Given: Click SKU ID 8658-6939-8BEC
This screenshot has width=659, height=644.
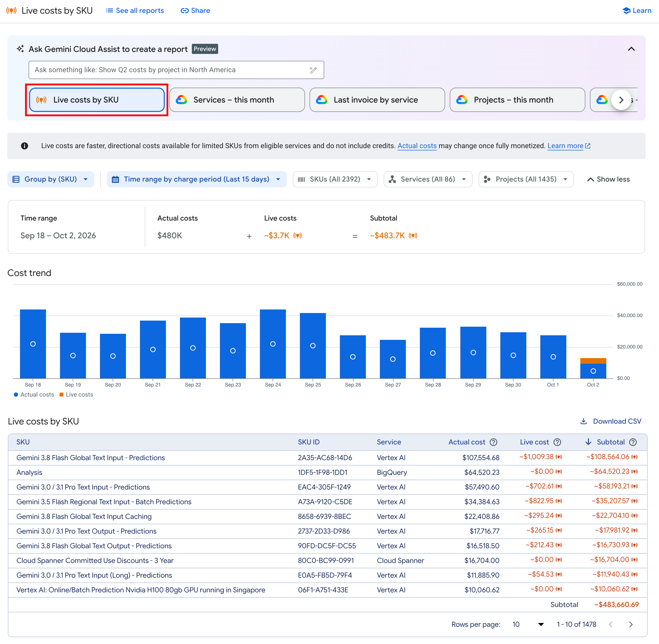Looking at the screenshot, I should [324, 516].
